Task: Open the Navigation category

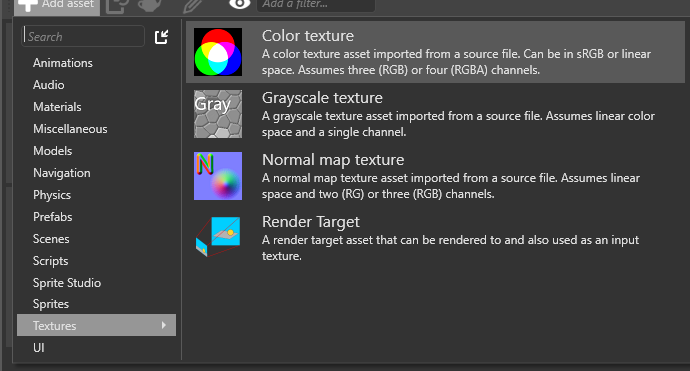Action: (x=62, y=173)
